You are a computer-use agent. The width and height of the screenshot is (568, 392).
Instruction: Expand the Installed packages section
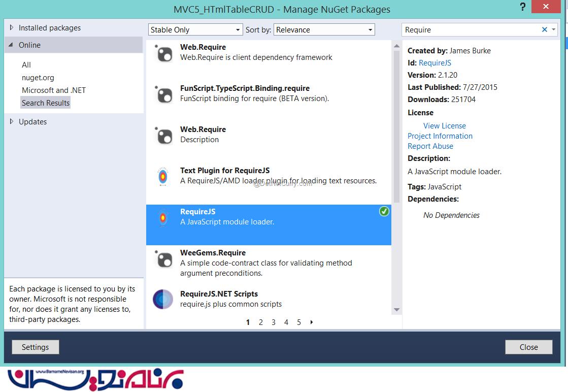click(12, 27)
